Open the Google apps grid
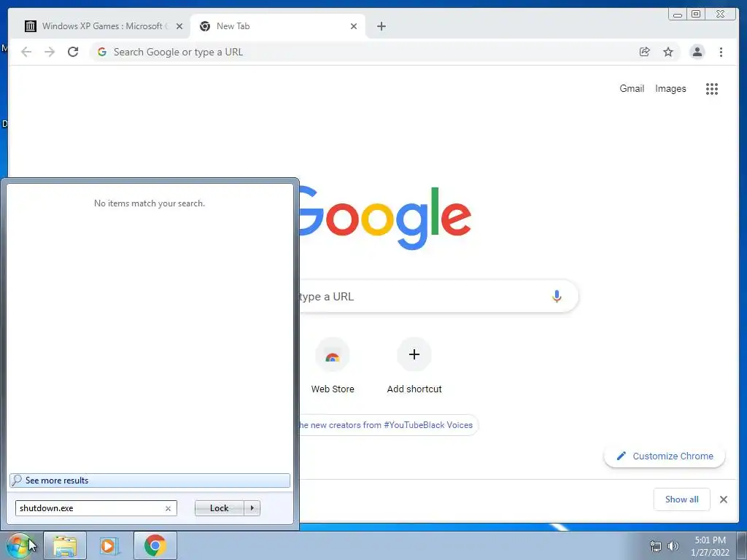Viewport: 747px width, 560px height. (x=712, y=88)
